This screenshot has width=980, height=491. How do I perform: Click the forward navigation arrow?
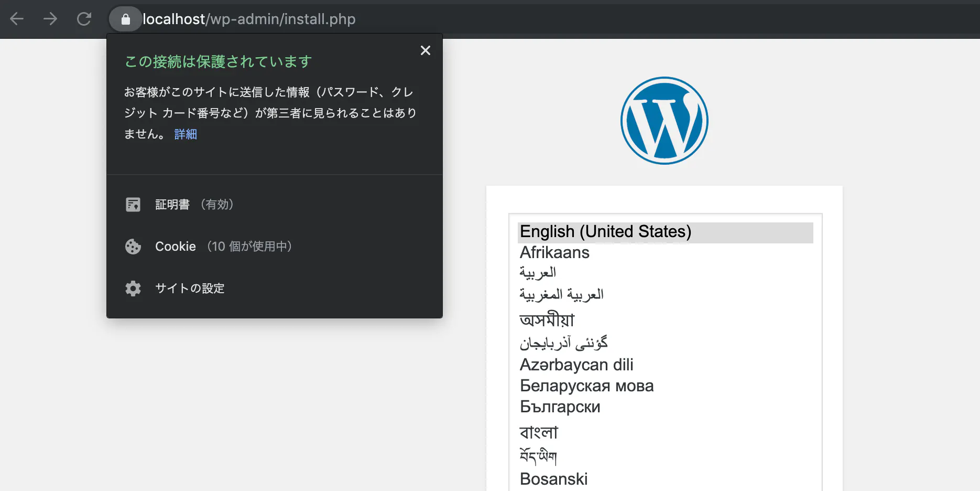point(50,19)
